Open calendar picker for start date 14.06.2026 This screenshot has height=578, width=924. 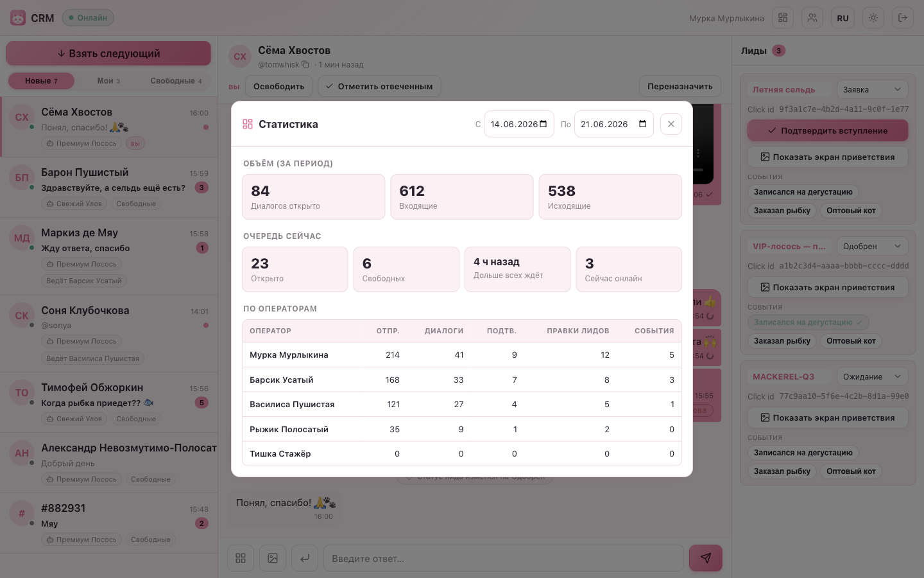point(543,124)
